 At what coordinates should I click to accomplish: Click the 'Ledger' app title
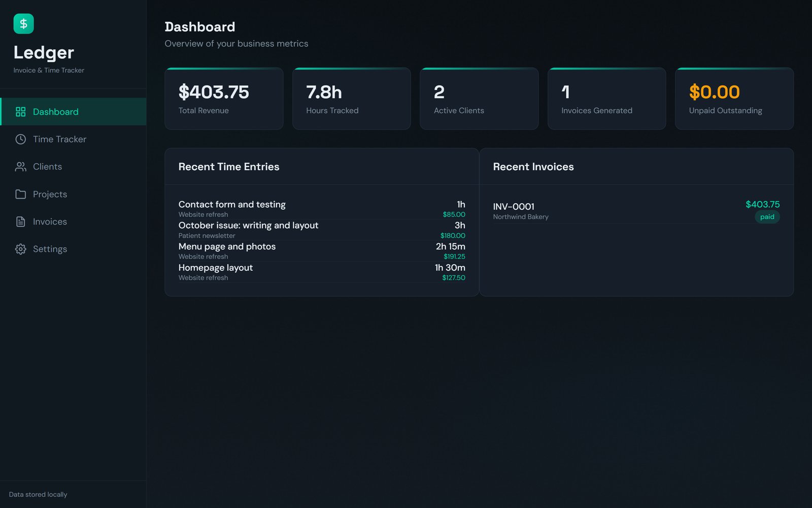click(x=44, y=52)
